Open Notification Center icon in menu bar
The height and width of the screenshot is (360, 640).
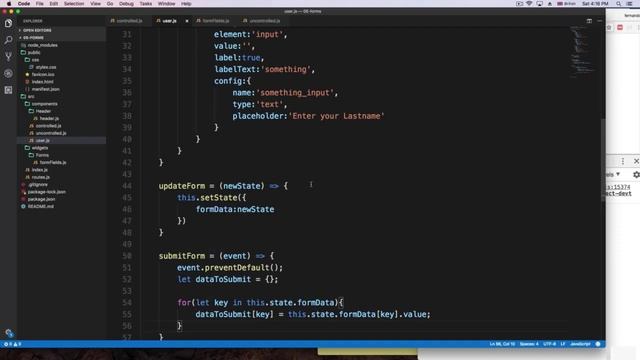[629, 4]
